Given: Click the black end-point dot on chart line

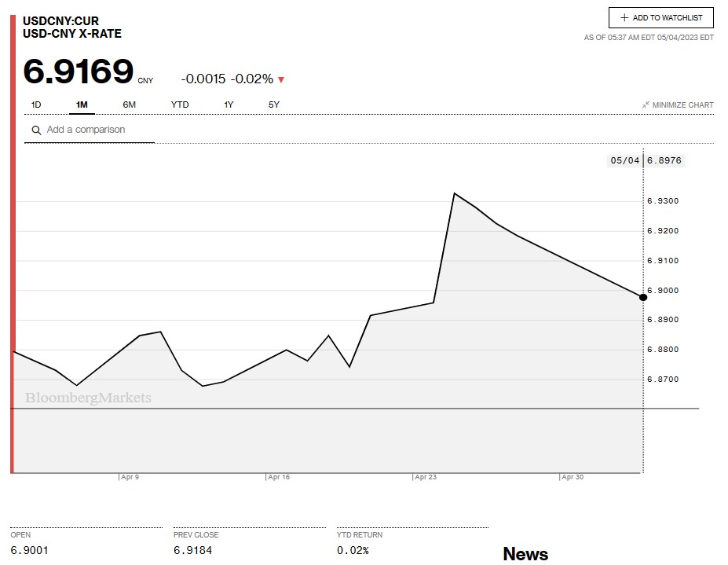Looking at the screenshot, I should [643, 296].
